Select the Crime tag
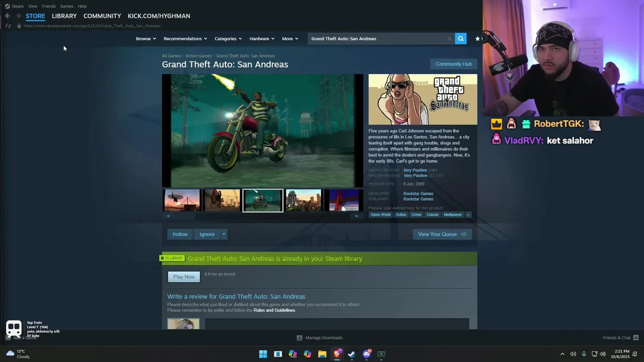 tap(416, 215)
